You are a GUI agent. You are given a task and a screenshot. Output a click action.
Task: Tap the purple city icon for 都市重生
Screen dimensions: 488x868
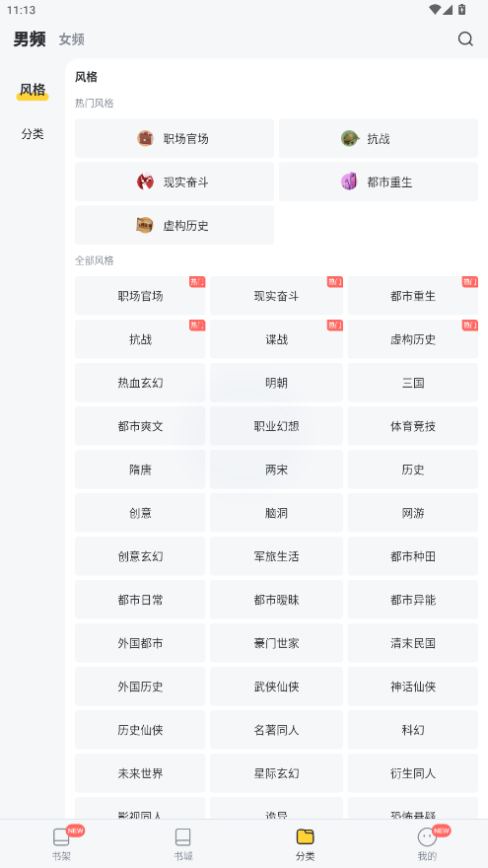[349, 181]
